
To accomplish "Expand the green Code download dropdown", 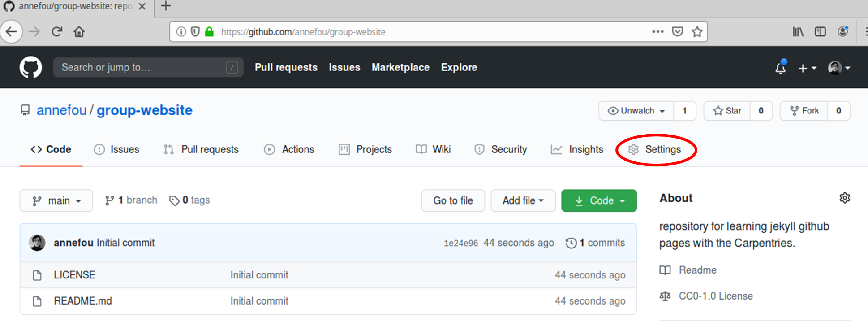I will [599, 200].
